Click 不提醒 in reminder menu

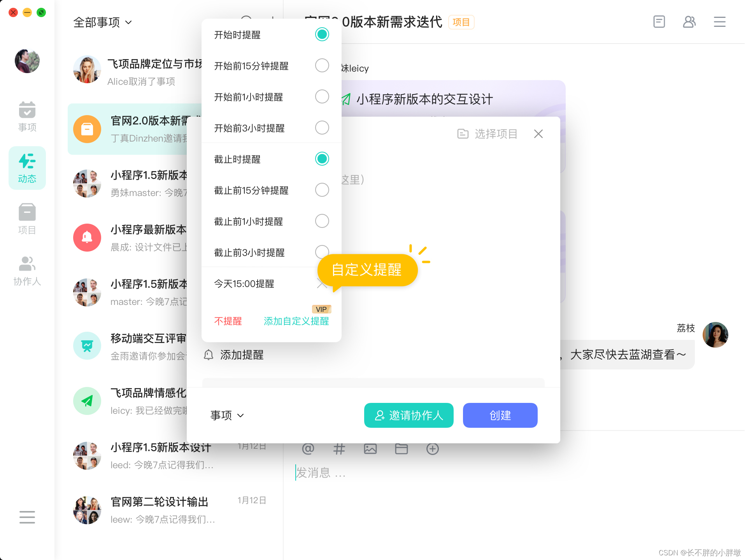228,321
